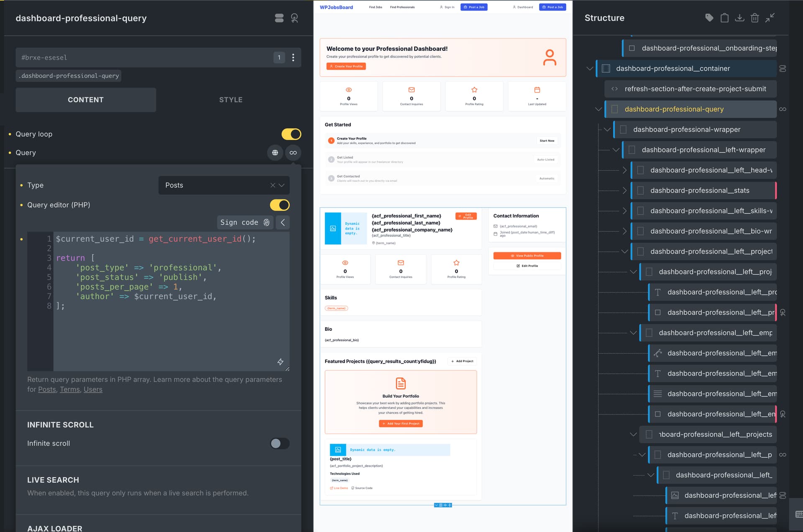The width and height of the screenshot is (803, 532).
Task: Click the View Public Profile button
Action: (527, 256)
